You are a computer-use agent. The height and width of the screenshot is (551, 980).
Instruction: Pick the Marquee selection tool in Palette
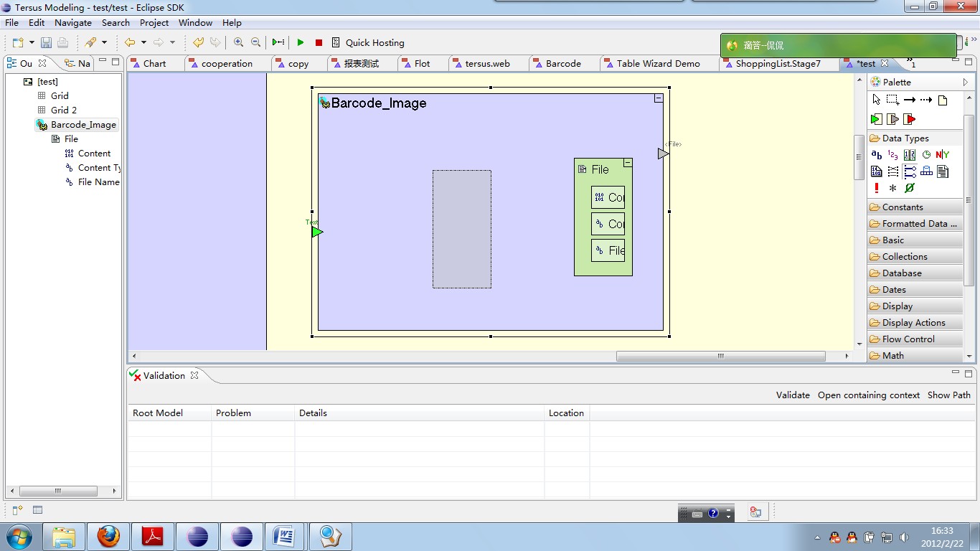pyautogui.click(x=892, y=100)
